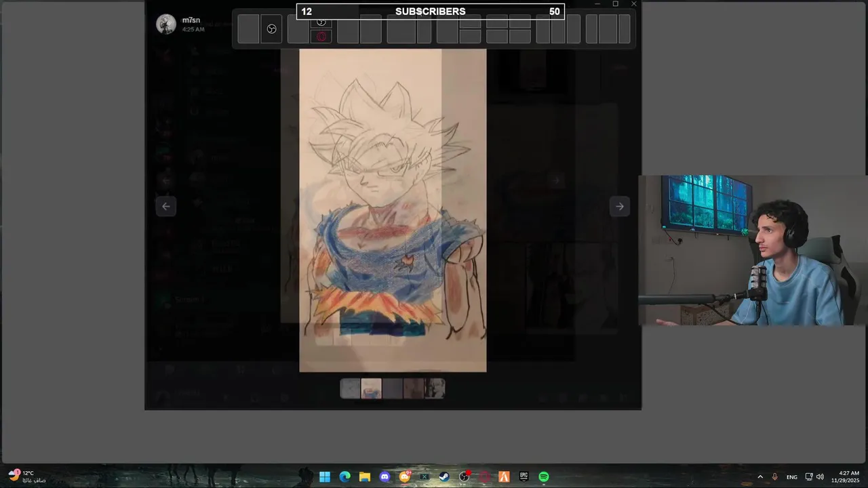This screenshot has height=488, width=868.
Task: Open the taskbar app with 9+ badge
Action: pyautogui.click(x=405, y=476)
